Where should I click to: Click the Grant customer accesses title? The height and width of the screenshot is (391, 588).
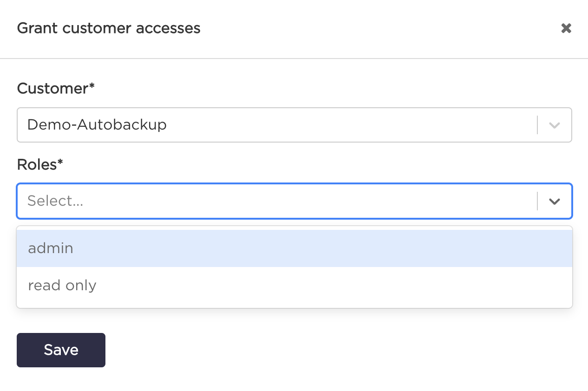coord(109,28)
